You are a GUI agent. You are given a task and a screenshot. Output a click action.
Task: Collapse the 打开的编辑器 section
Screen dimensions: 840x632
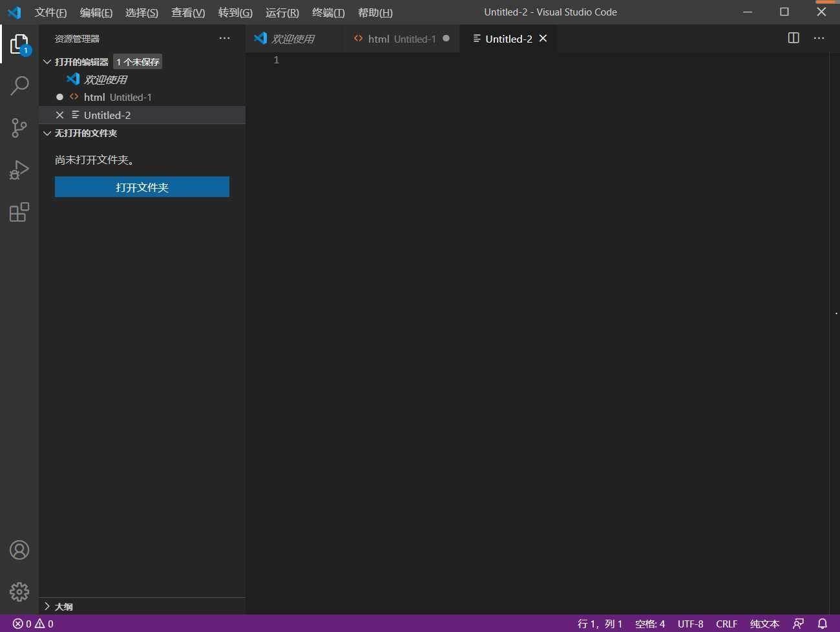point(47,62)
